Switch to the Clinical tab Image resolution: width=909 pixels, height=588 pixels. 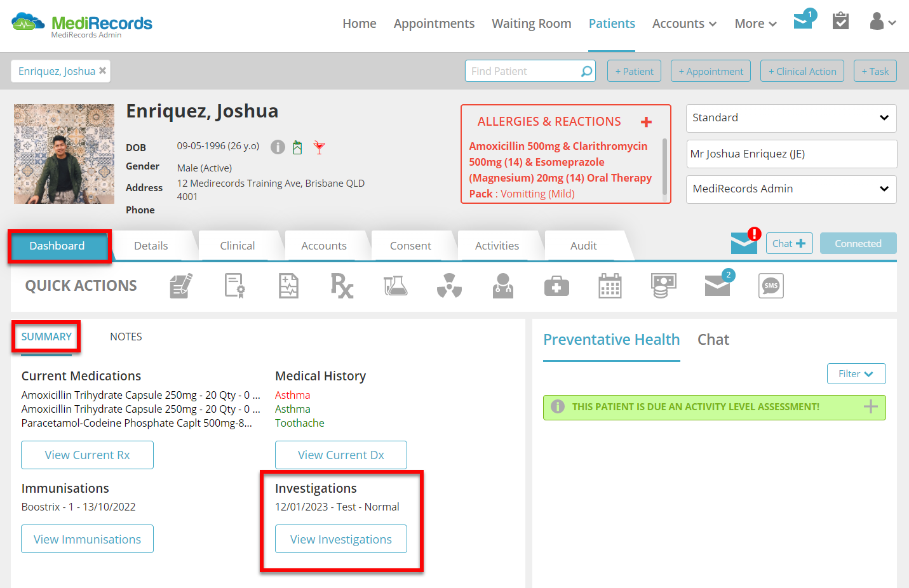pyautogui.click(x=238, y=246)
